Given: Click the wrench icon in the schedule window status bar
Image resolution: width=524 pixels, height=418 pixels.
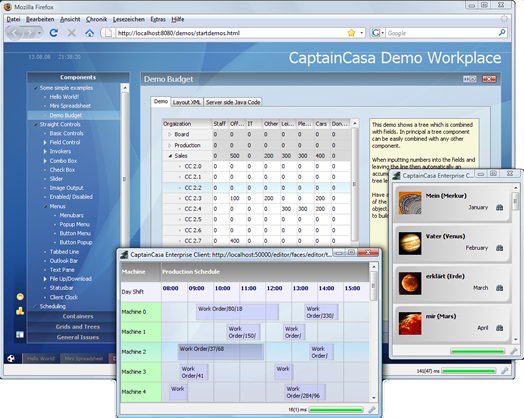Looking at the screenshot, I should pyautogui.click(x=372, y=409).
